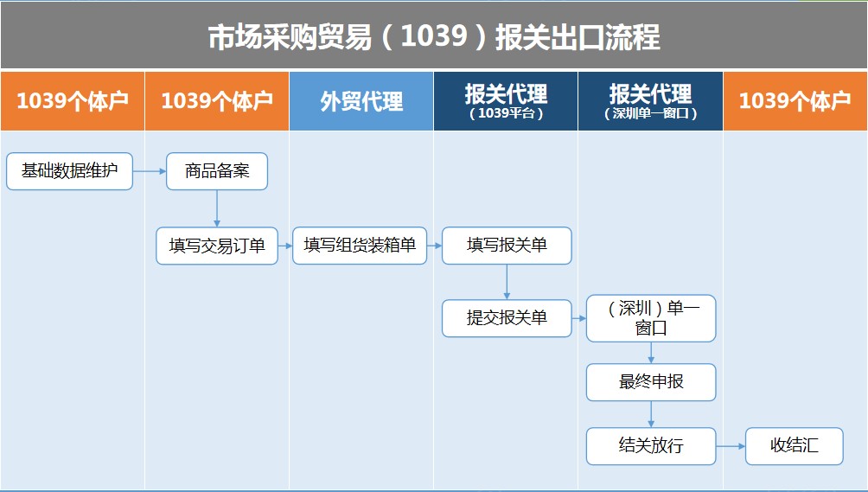Click the arrow from 结关放行 to 收结汇
Viewport: 868px width, 492px height.
pyautogui.click(x=731, y=446)
